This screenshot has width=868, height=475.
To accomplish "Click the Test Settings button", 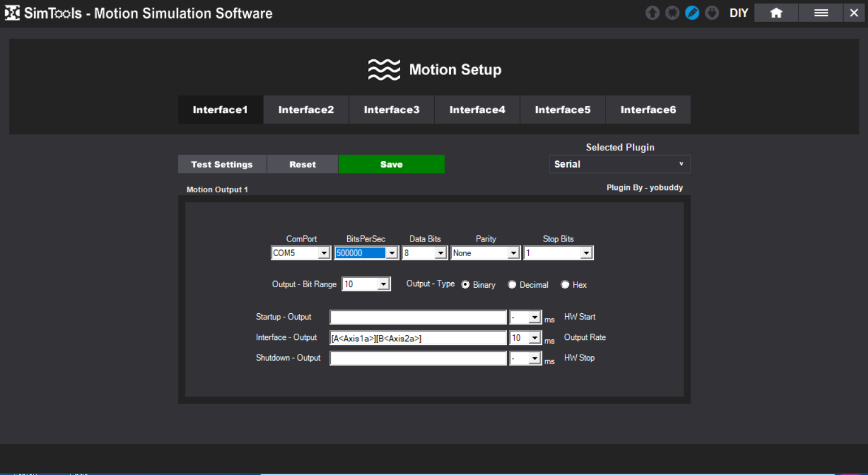I will [222, 165].
